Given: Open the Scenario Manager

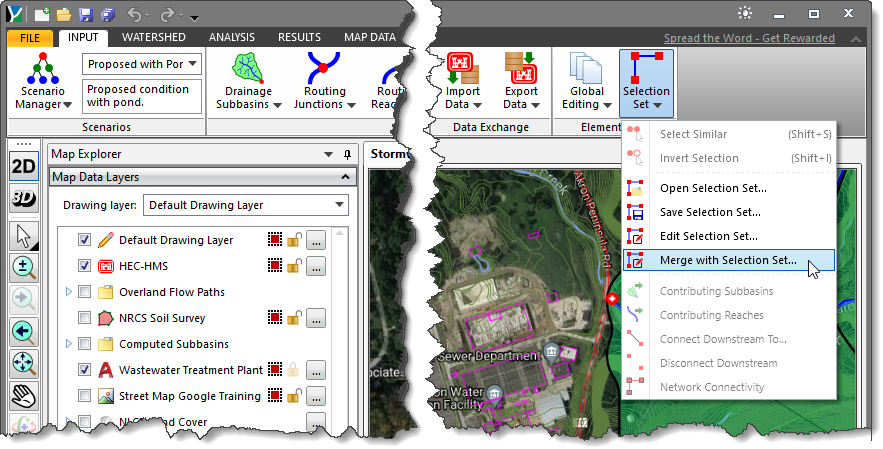Looking at the screenshot, I should (43, 82).
